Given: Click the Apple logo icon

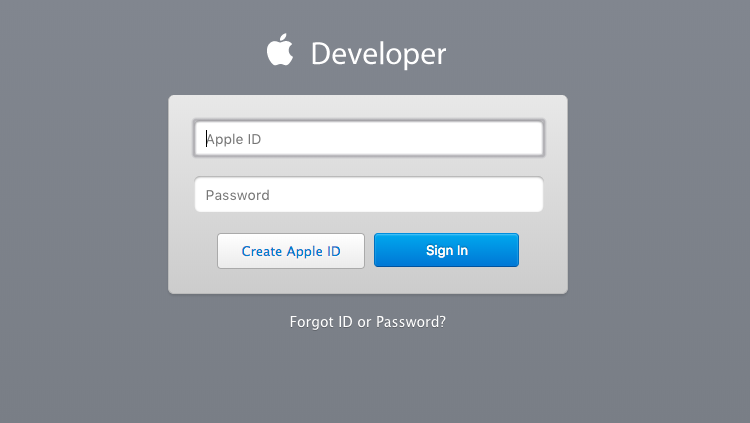Looking at the screenshot, I should point(280,49).
